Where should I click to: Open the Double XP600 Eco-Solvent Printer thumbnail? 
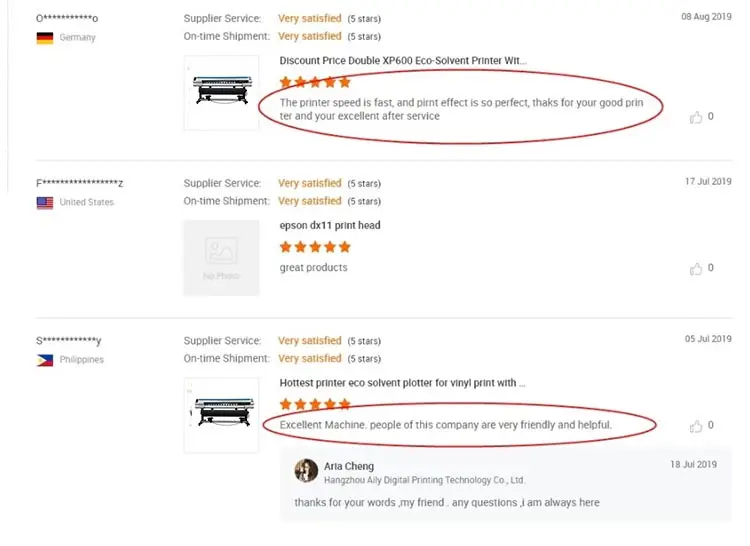pos(221,93)
